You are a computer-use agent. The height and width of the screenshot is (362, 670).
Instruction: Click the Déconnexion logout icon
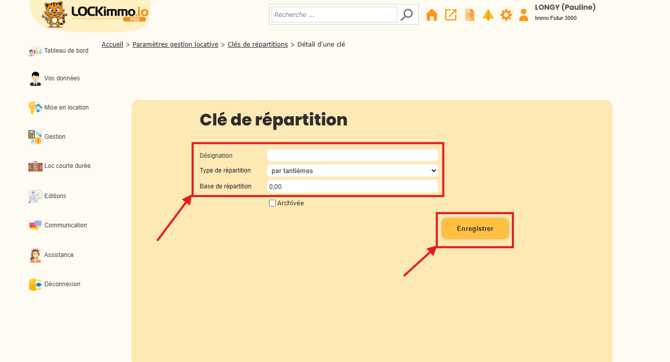click(35, 284)
